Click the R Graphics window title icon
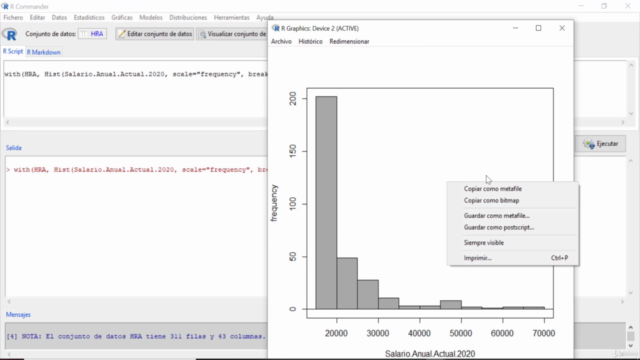This screenshot has height=360, width=640. 276,28
